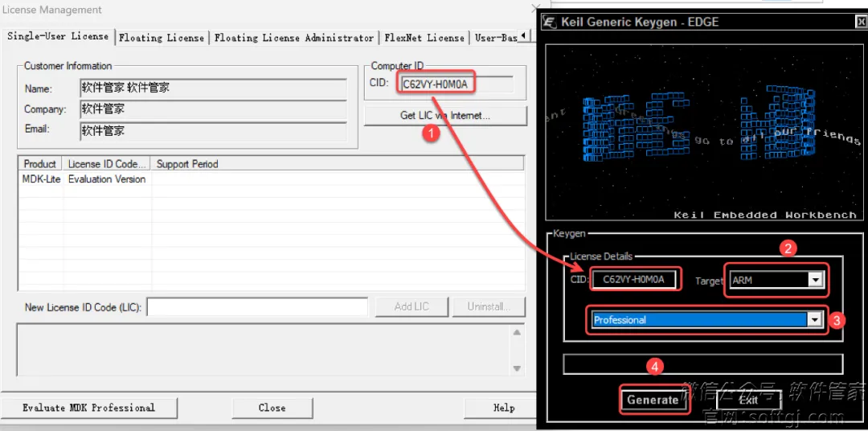Click the Uninstall button

click(x=489, y=307)
